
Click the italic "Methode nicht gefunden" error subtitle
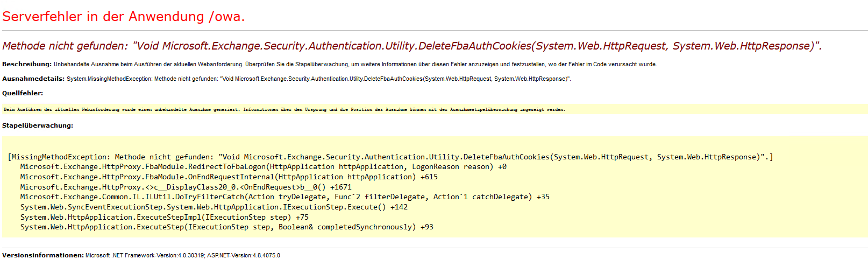(412, 46)
